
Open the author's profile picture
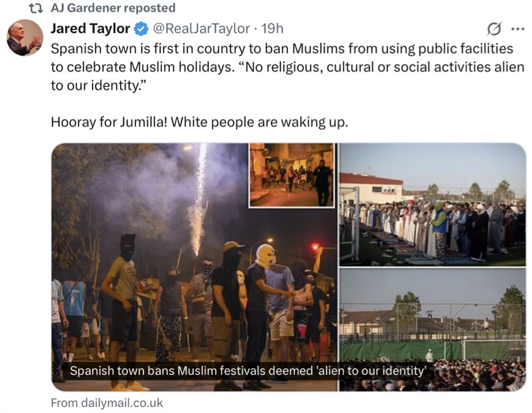click(25, 37)
